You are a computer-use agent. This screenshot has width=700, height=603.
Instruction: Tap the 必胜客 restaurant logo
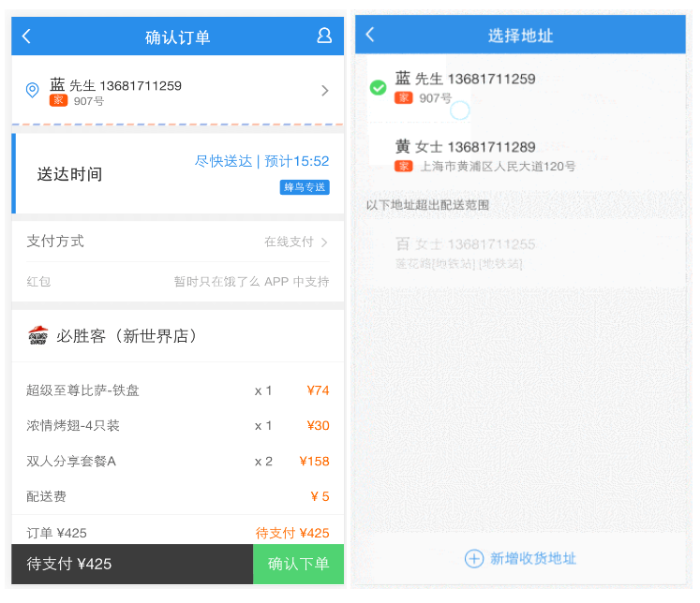(38, 335)
